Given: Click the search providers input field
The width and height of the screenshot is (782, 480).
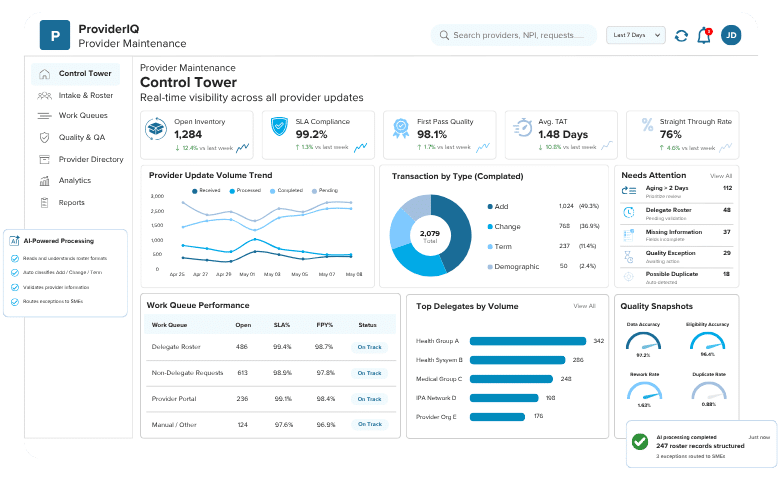Looking at the screenshot, I should pyautogui.click(x=514, y=35).
